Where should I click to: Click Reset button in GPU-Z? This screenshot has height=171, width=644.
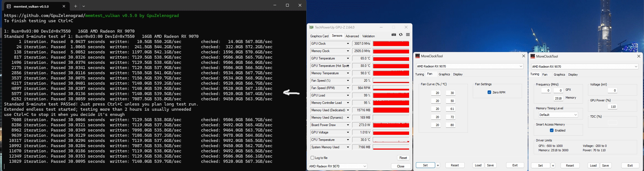pyautogui.click(x=403, y=158)
